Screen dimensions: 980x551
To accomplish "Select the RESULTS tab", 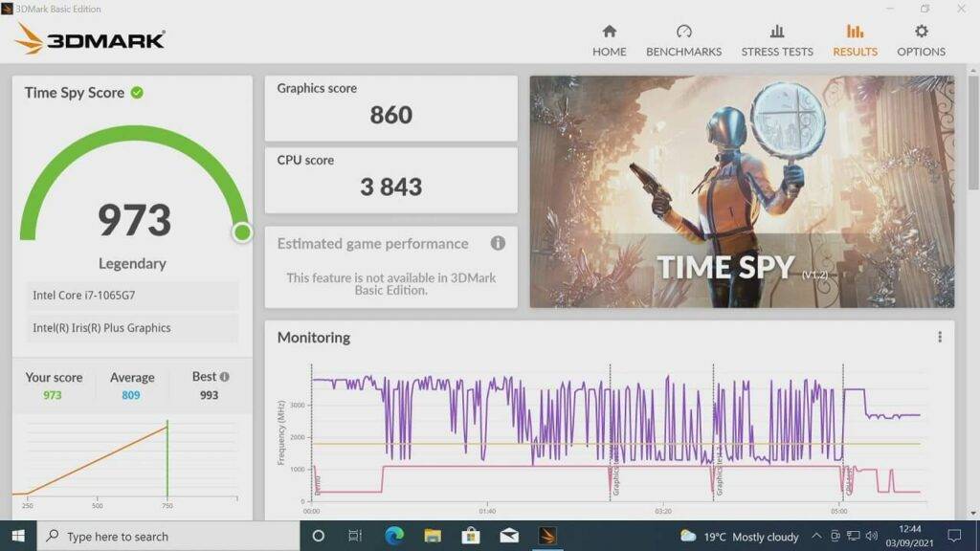I will point(855,40).
